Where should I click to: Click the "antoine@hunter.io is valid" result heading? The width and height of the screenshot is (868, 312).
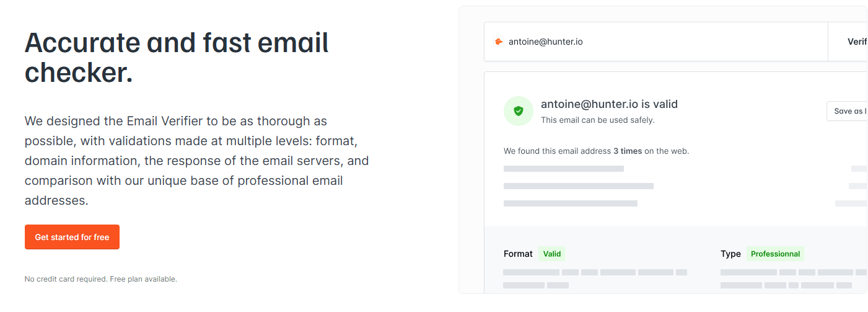click(x=609, y=104)
